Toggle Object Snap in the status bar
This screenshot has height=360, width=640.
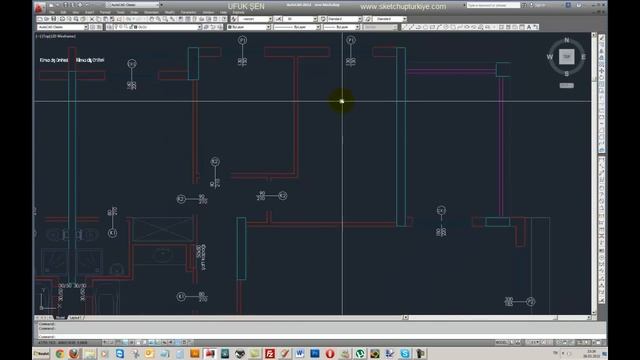click(x=138, y=342)
